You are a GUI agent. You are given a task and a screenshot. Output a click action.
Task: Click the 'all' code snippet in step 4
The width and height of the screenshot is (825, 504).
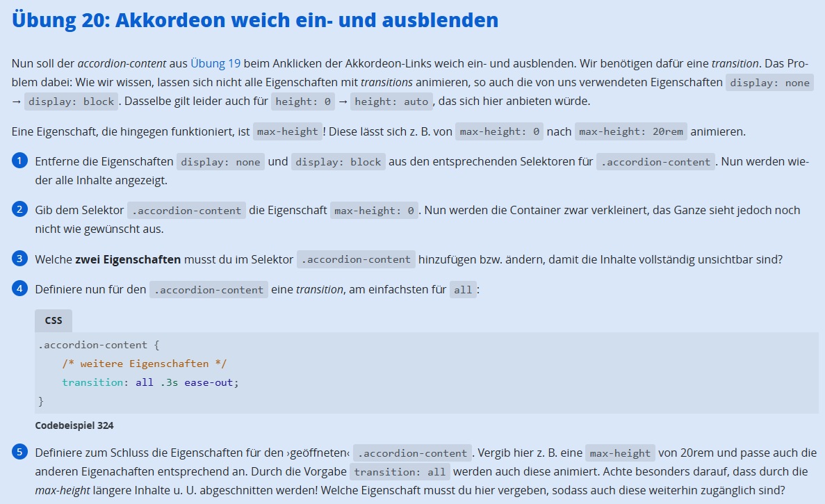pyautogui.click(x=463, y=290)
